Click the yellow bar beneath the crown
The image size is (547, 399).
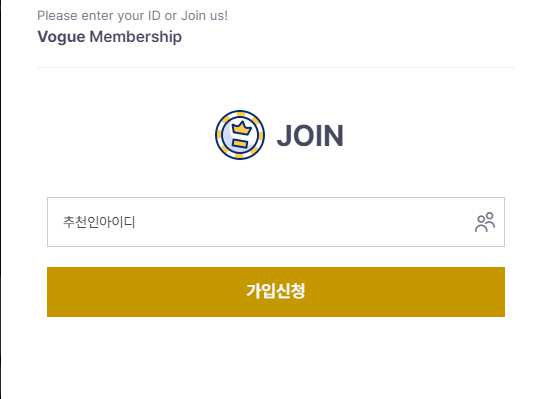[240, 143]
